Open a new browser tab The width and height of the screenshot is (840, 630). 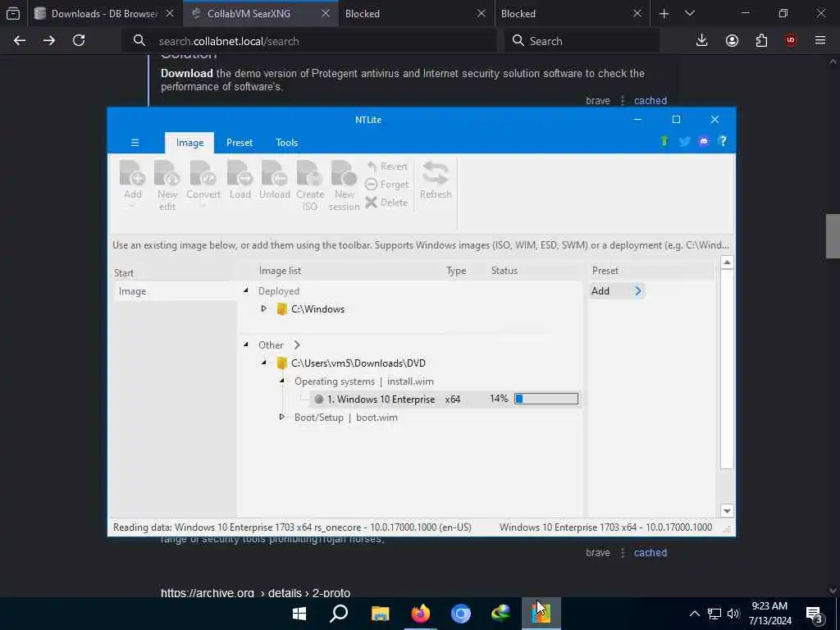664,13
